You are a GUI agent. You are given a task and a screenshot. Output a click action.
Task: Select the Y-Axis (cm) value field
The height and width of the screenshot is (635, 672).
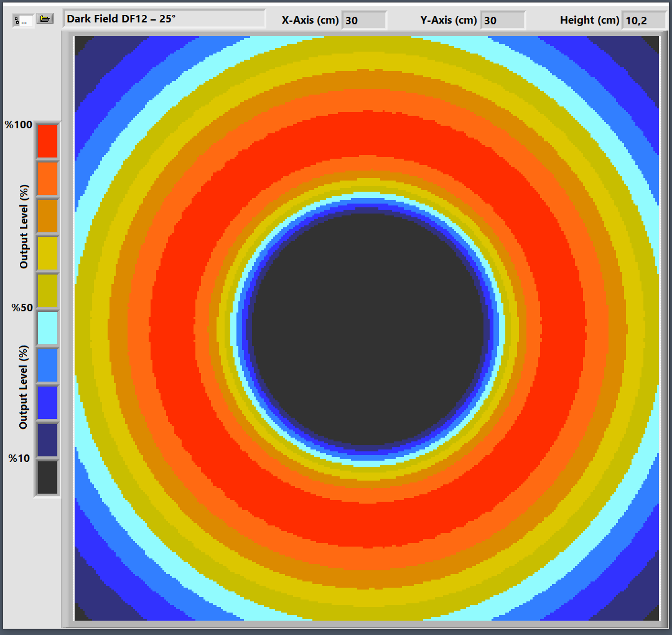pos(503,21)
